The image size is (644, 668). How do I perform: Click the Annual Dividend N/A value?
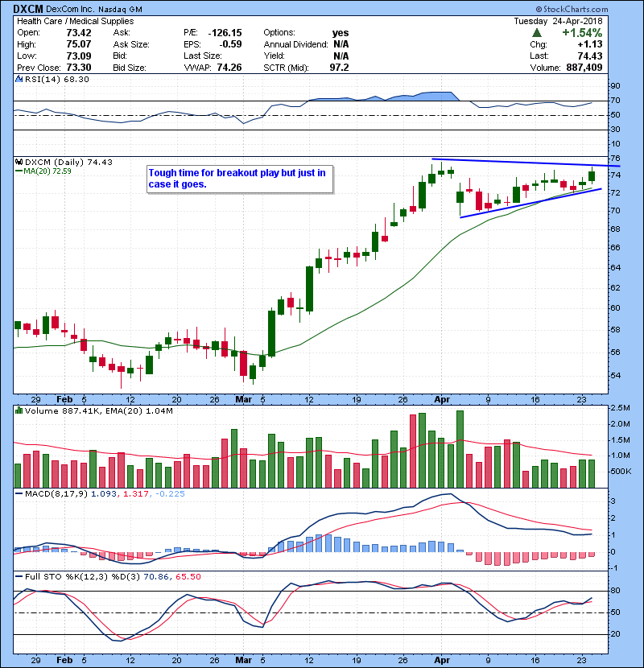[341, 44]
